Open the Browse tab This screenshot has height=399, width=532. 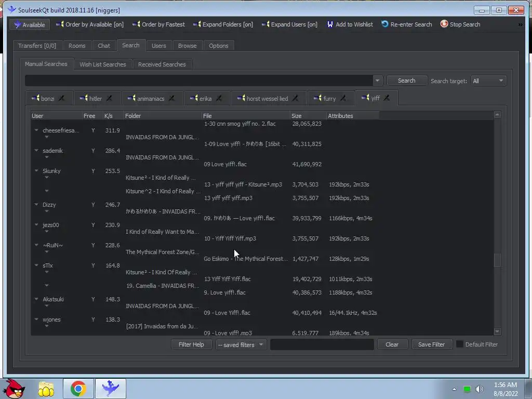[187, 46]
